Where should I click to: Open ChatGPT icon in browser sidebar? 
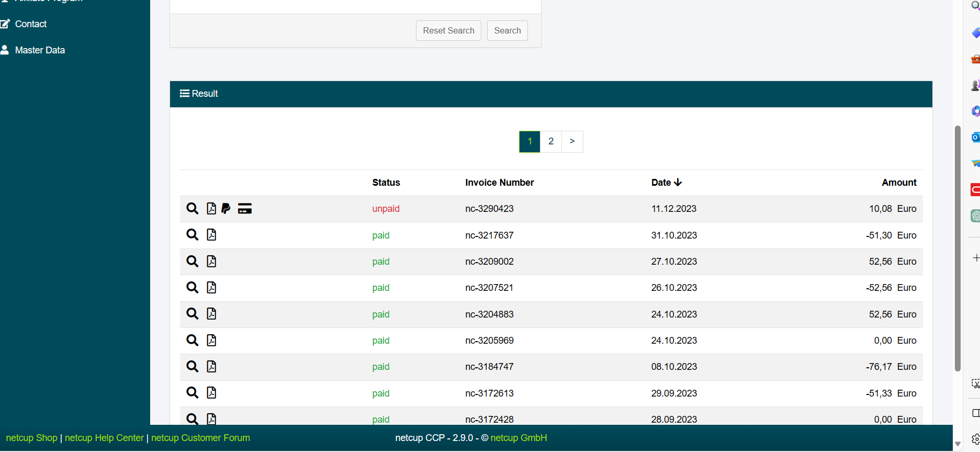tap(975, 216)
